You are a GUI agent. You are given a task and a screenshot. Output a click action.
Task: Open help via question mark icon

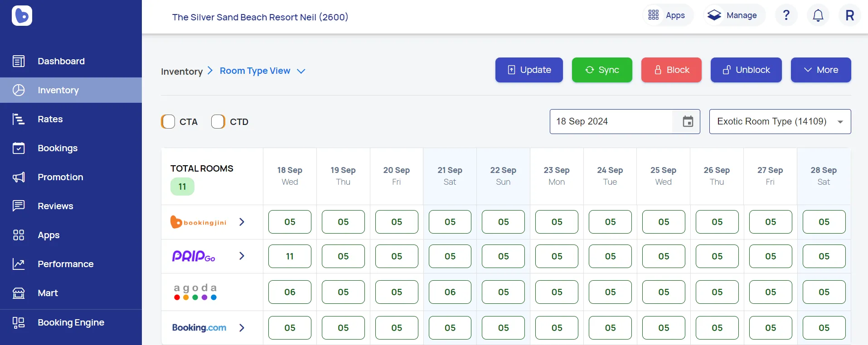click(x=786, y=15)
